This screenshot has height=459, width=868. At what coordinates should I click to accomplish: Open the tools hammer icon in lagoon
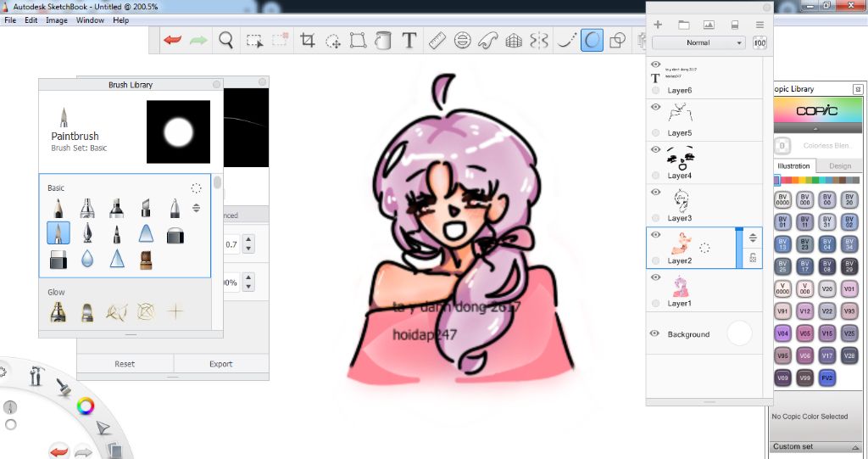point(36,375)
